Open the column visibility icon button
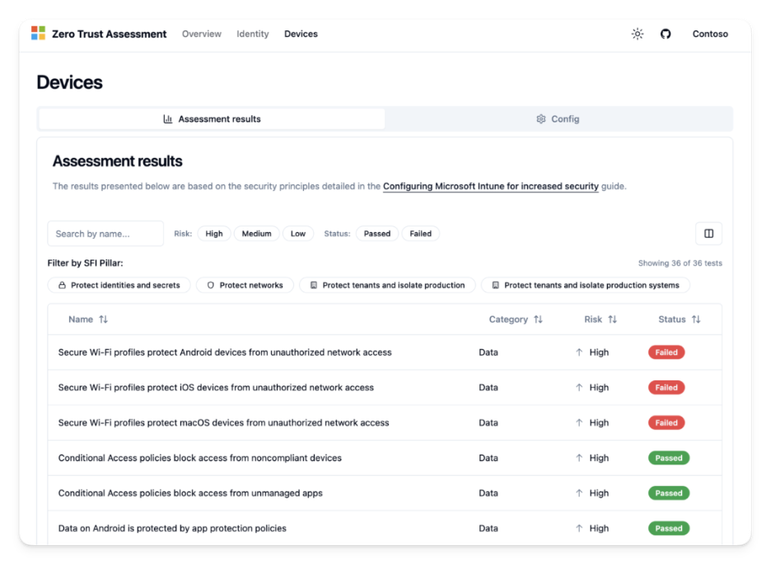This screenshot has height=564, width=771. 709,234
